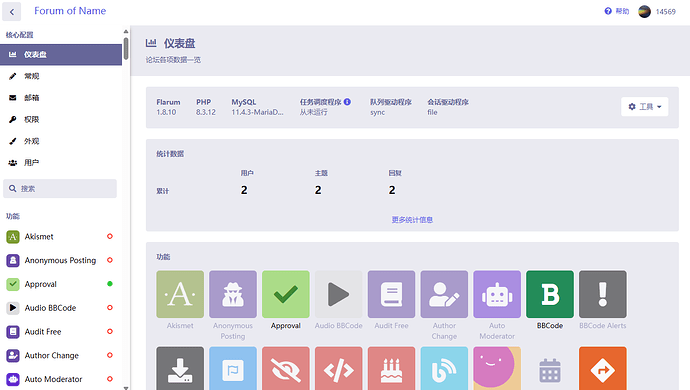Click the 更多统计信息 link

click(x=412, y=220)
